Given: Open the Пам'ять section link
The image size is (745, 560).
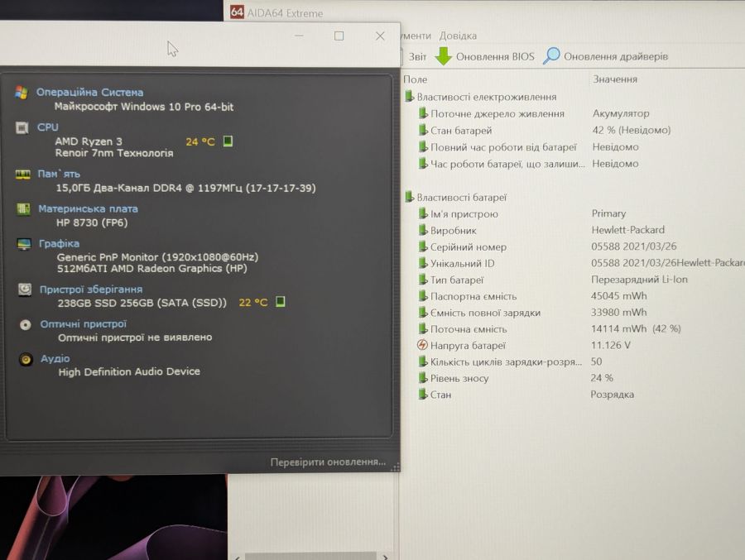Looking at the screenshot, I should pos(59,174).
